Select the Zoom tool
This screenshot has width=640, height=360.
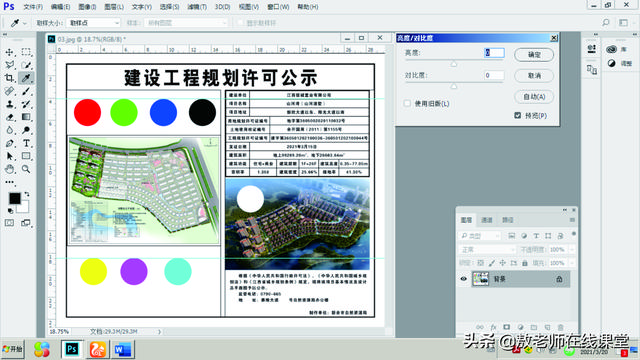pos(26,169)
